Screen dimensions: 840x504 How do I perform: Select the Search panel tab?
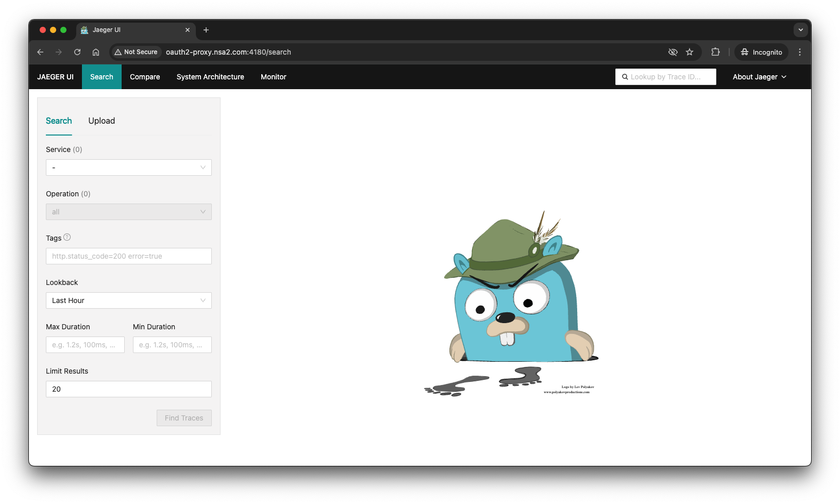(x=59, y=121)
